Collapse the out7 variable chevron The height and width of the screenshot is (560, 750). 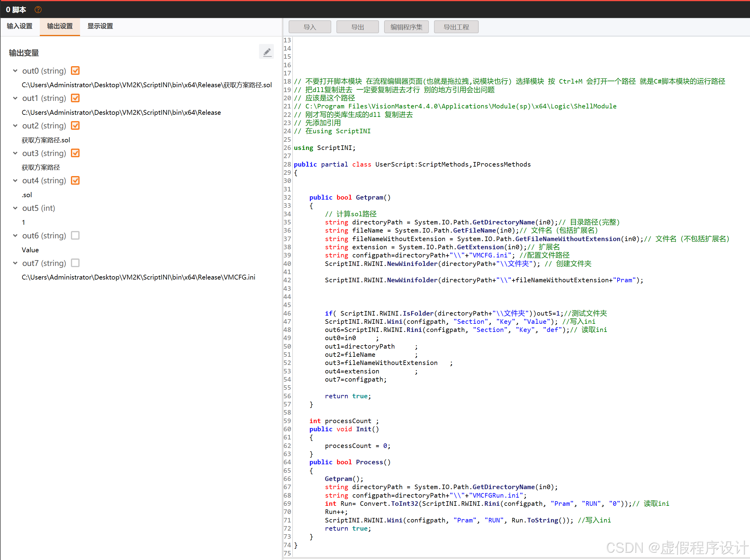coord(15,263)
